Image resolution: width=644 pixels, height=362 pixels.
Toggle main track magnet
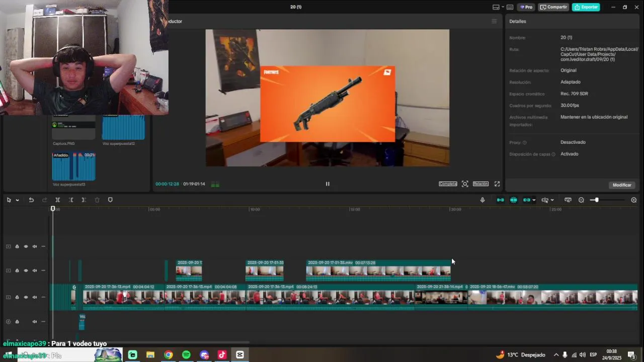[x=500, y=200]
